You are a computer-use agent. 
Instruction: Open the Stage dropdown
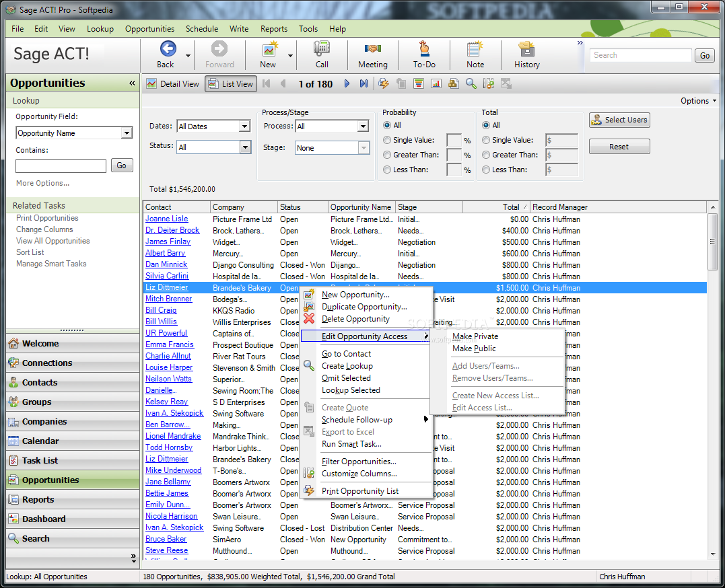364,148
